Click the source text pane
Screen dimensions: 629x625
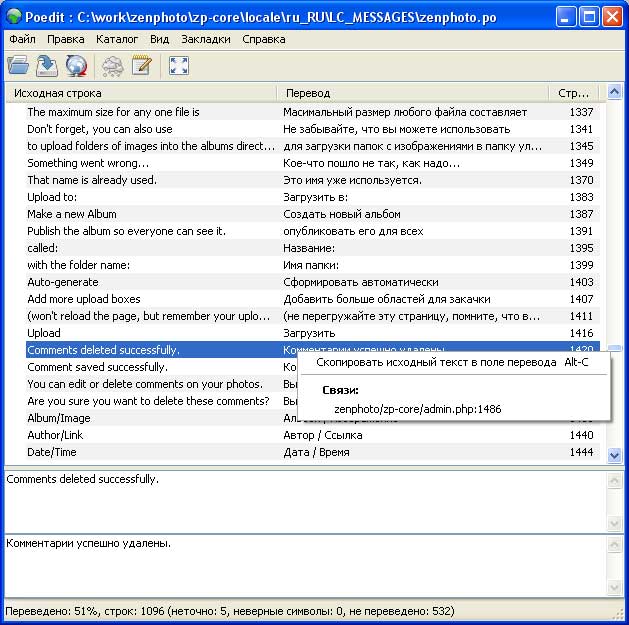[306, 501]
